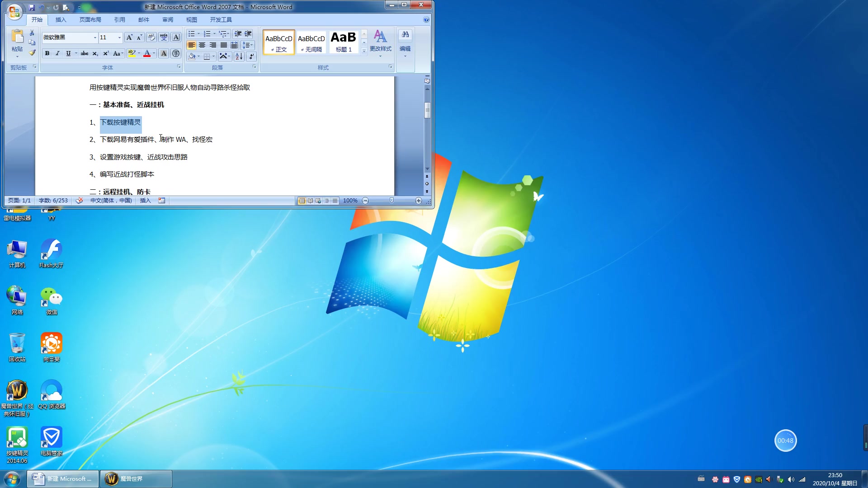Switch to the 开发工具 ribbon tab

[221, 19]
